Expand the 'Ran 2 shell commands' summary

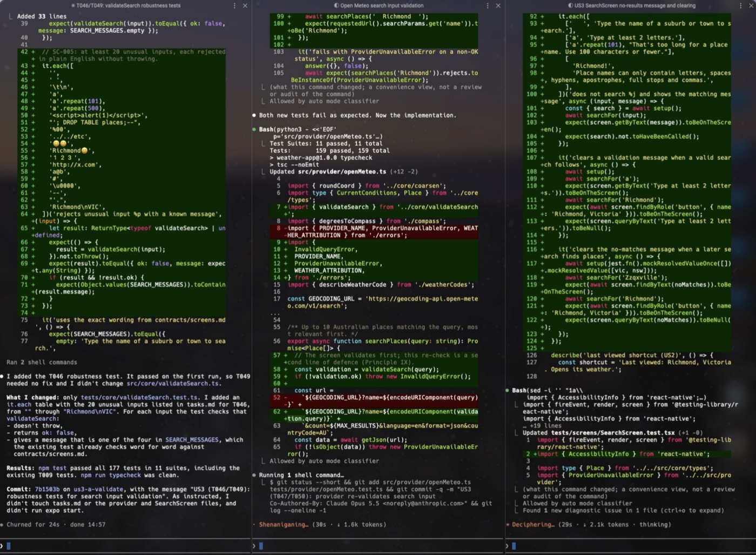pyautogui.click(x=42, y=362)
